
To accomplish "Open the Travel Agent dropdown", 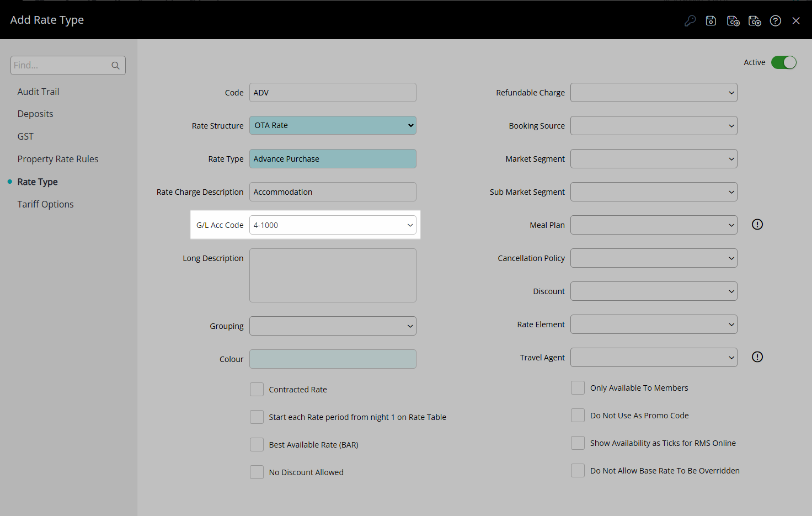I will tap(654, 358).
